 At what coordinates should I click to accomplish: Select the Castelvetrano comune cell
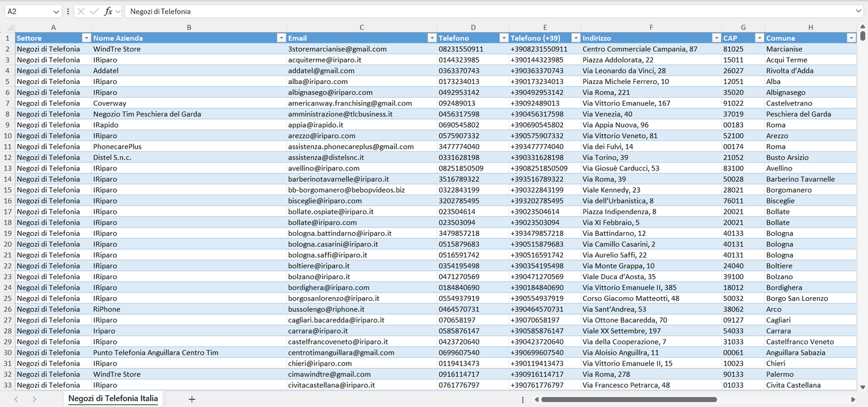(810, 103)
